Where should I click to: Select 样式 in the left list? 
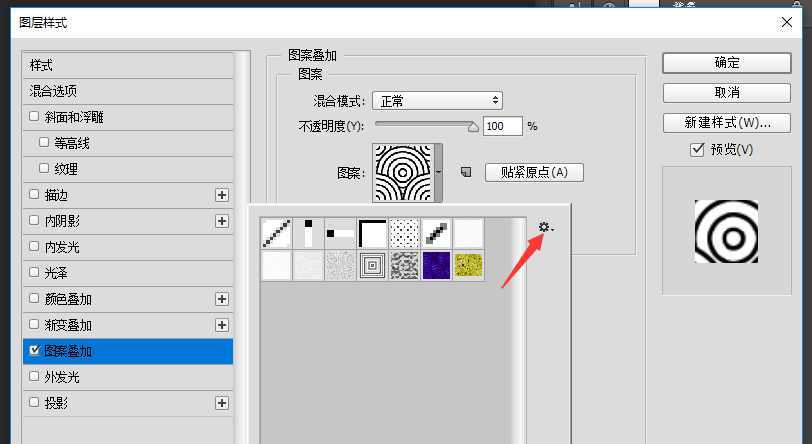coord(128,65)
